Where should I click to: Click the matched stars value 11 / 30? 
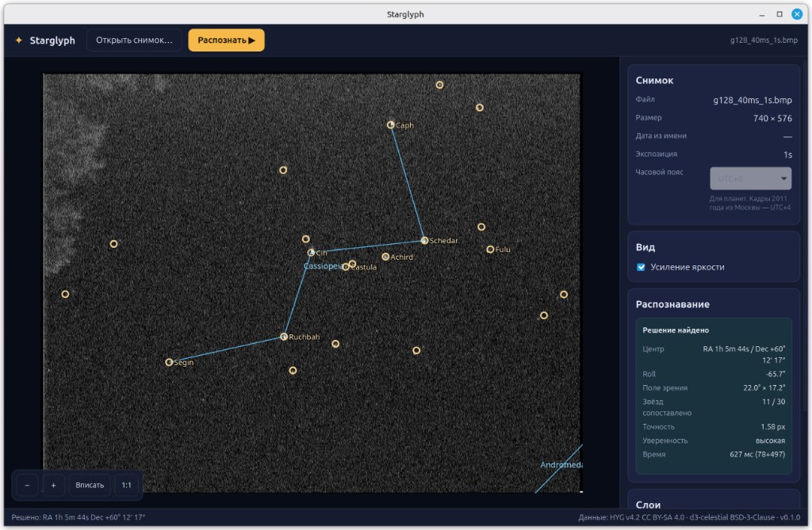pos(774,402)
